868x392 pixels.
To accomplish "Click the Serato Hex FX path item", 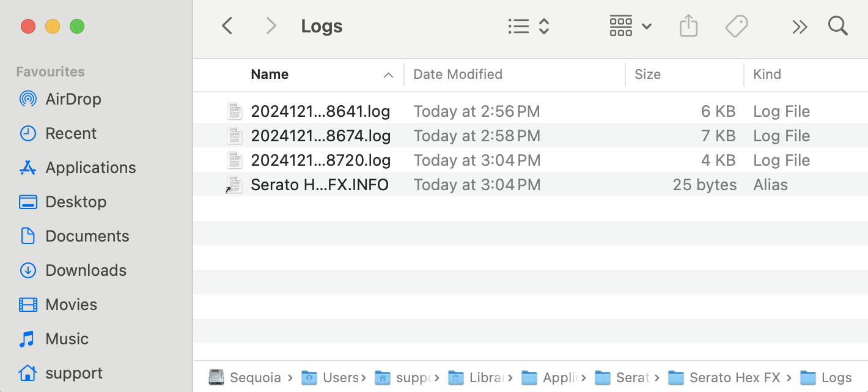I will coord(724,377).
